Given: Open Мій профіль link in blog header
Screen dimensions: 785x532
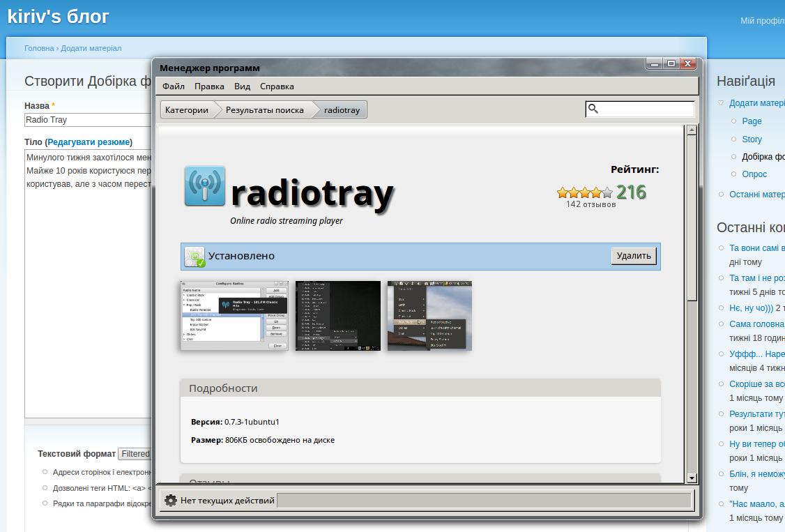Looking at the screenshot, I should tap(763, 20).
